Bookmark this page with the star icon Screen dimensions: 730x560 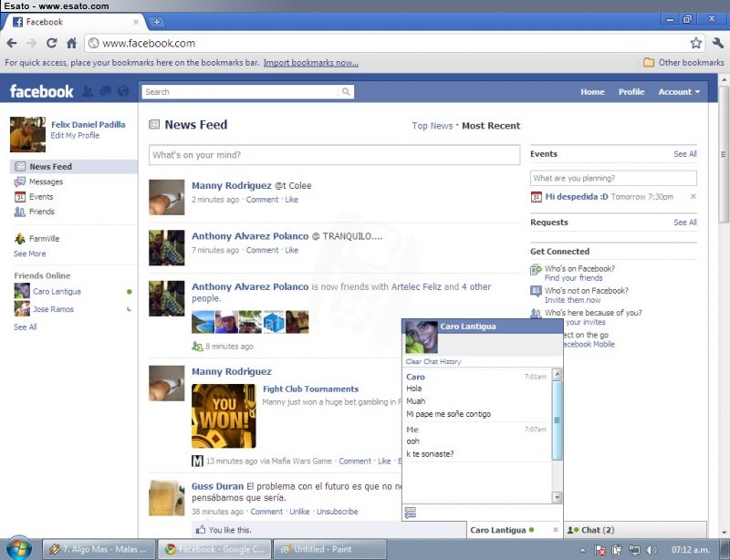pos(695,43)
